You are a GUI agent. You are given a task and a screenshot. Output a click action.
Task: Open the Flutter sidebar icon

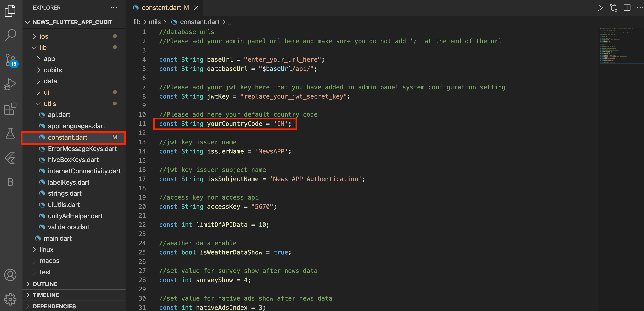10,158
